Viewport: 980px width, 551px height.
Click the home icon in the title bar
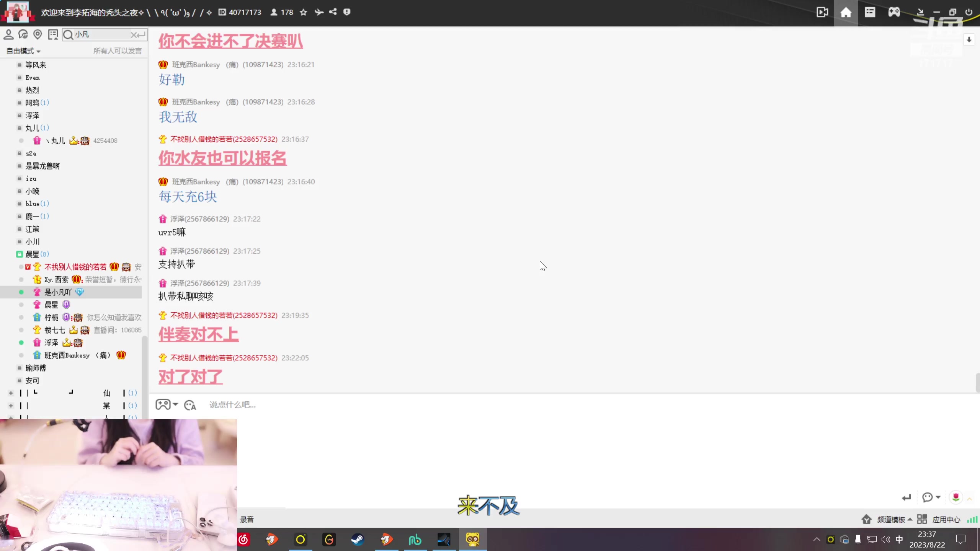coord(846,12)
